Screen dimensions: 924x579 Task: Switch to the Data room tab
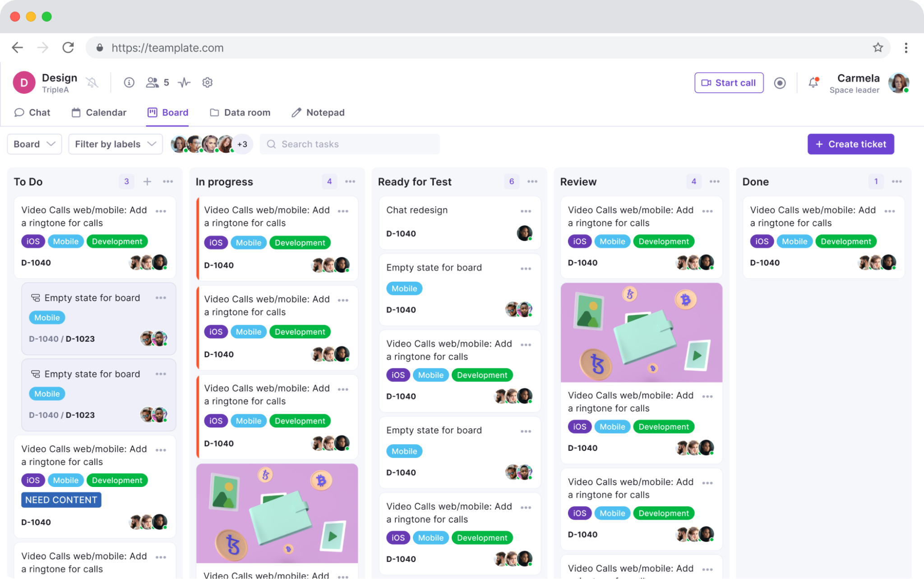240,112
